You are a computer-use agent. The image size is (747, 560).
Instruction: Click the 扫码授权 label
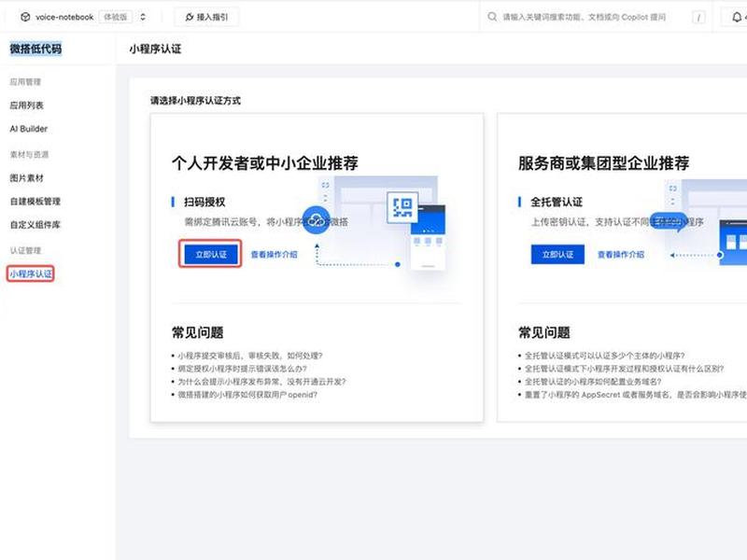[204, 202]
